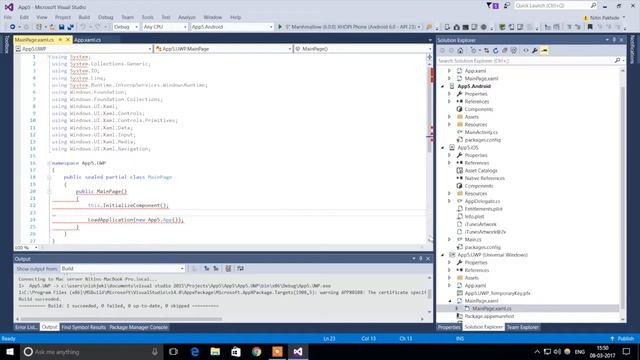Open the App5.UWP.MainPage class navigation dropdown
The image size is (640, 360).
(x=223, y=49)
